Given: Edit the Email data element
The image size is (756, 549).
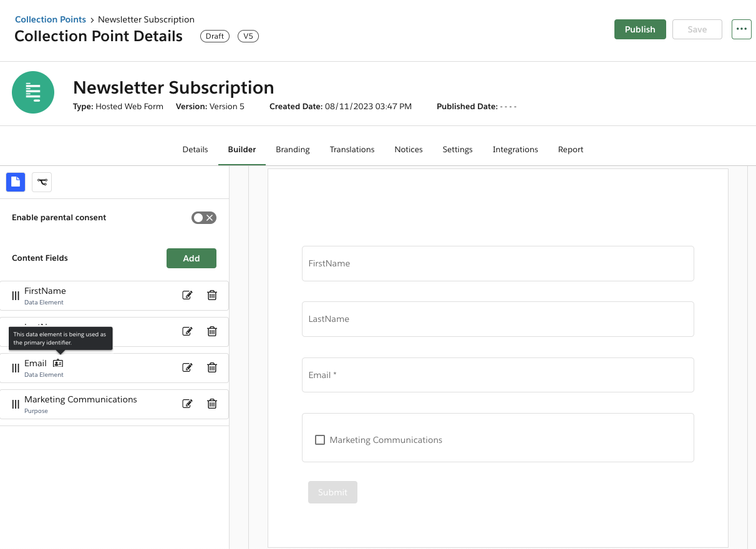Looking at the screenshot, I should (187, 367).
